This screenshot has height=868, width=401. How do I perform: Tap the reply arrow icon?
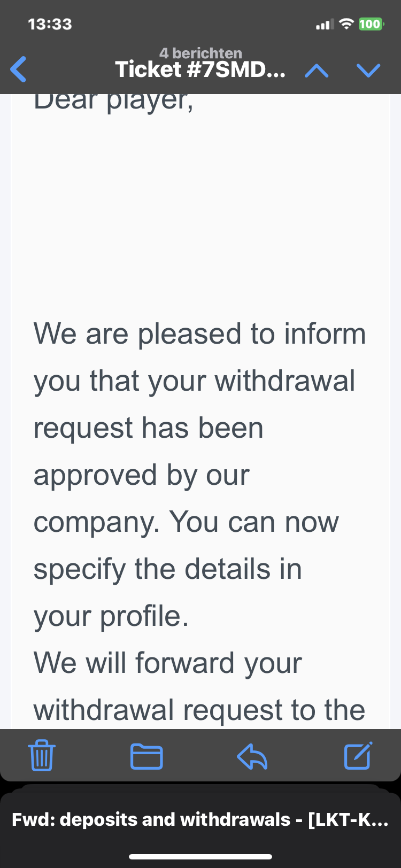[252, 756]
